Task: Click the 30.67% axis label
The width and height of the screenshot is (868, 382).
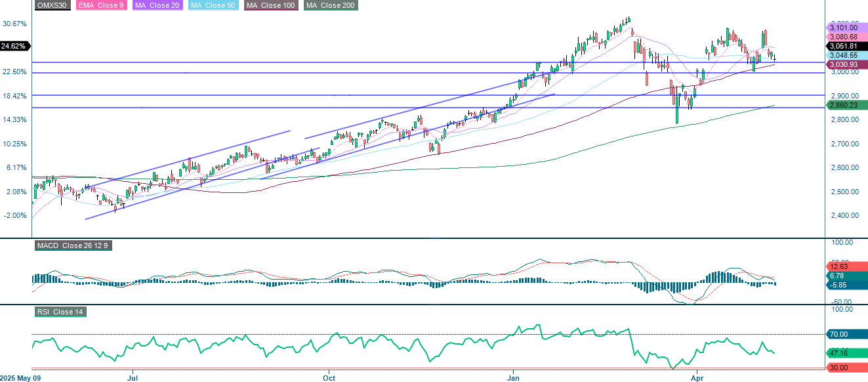Action: 14,24
